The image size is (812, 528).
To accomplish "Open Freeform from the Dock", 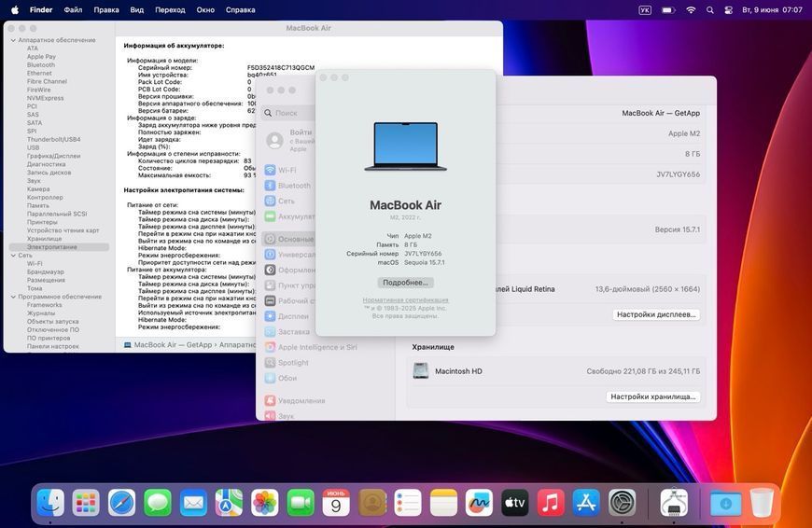I will 479,502.
